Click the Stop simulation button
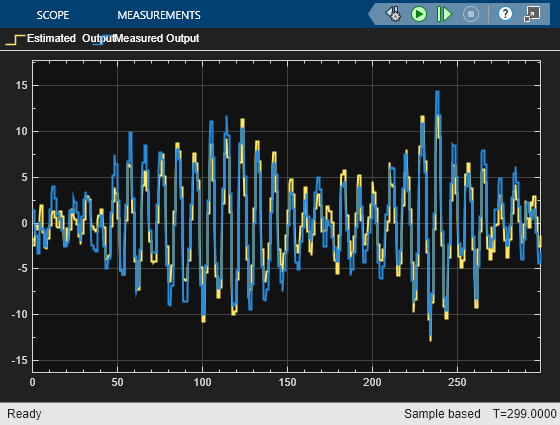The width and height of the screenshot is (560, 425). [x=471, y=14]
